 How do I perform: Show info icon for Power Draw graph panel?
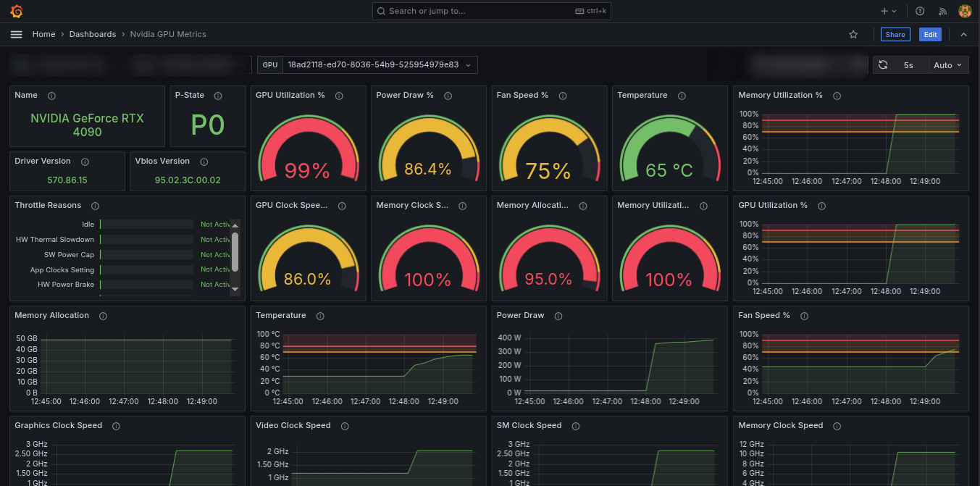558,316
